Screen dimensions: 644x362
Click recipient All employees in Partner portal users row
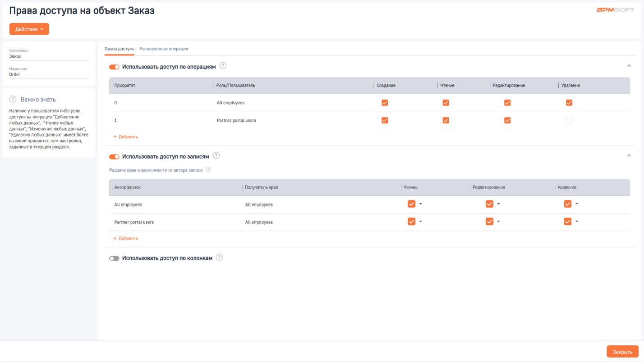point(259,222)
